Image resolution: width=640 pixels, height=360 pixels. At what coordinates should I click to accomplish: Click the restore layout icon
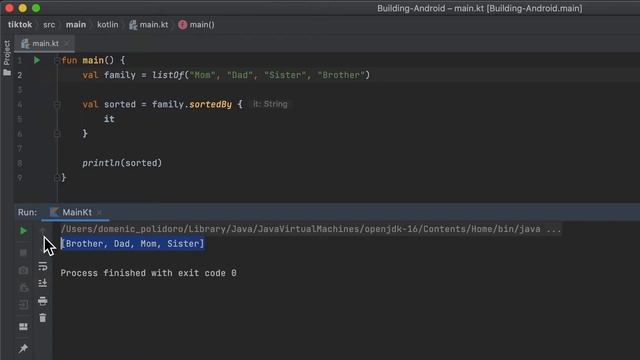23,327
